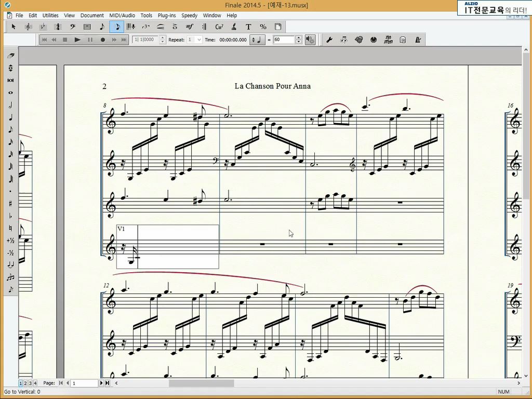
Task: Select the Selection arrow tool
Action: [14, 26]
